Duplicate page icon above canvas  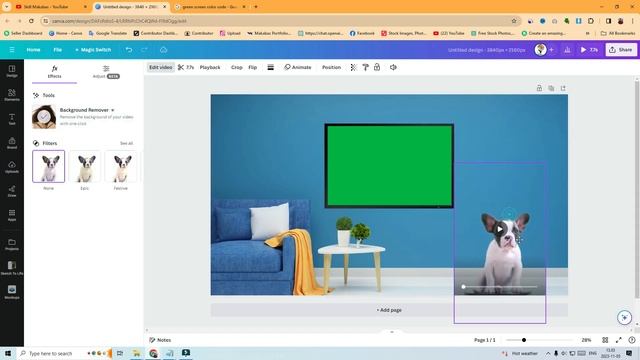pyautogui.click(x=551, y=88)
